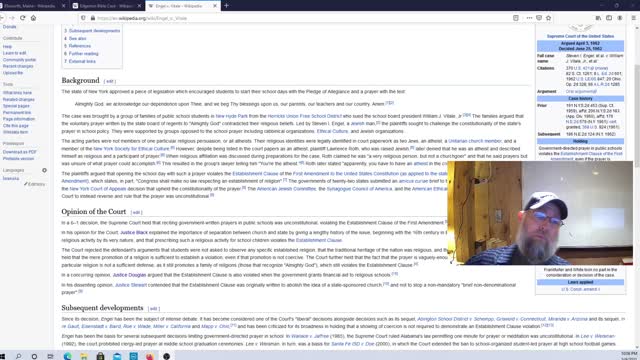Follow New Hyde Park link

[x=231, y=116]
